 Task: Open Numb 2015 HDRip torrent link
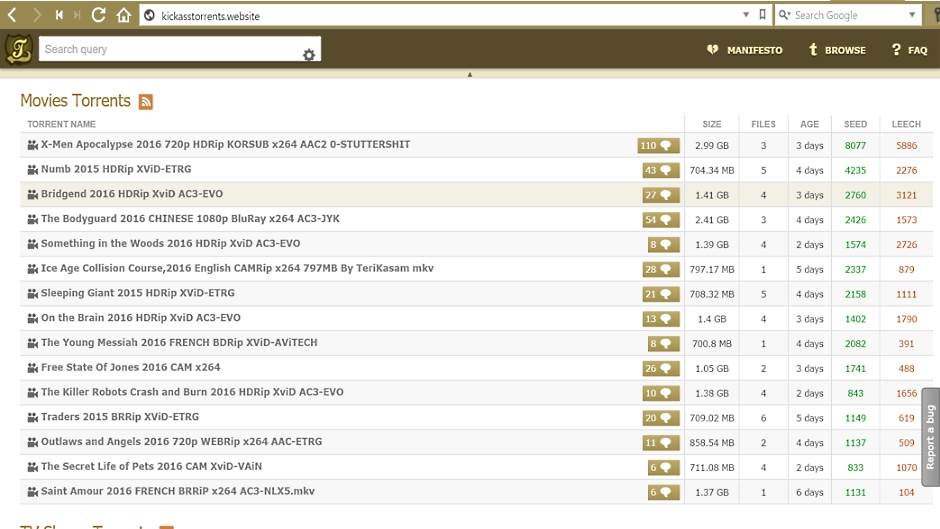click(x=115, y=170)
